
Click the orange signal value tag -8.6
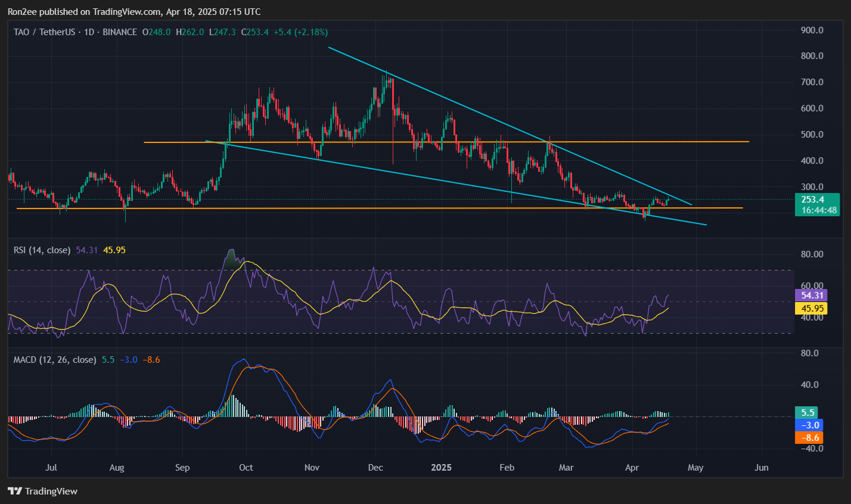809,437
